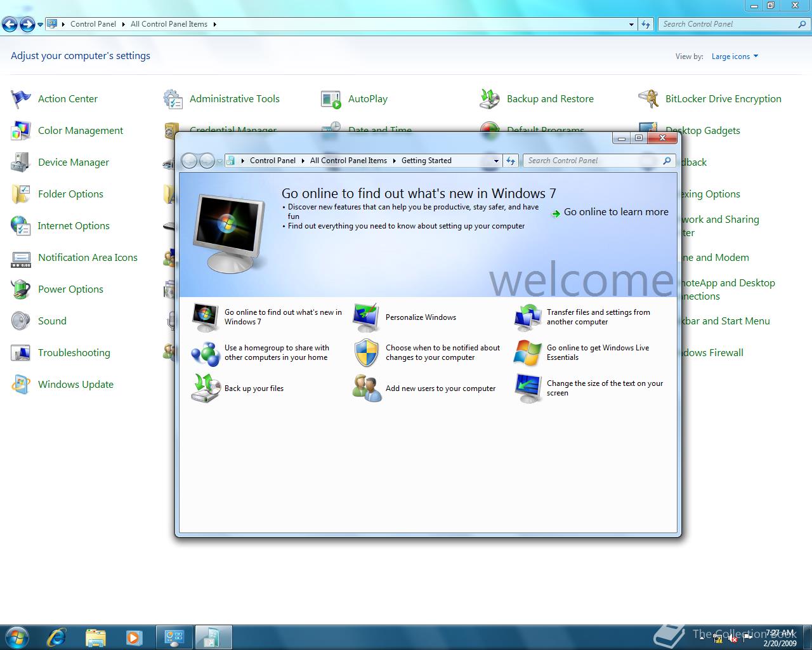Click Control Panel taskbar button
This screenshot has width=812, height=650.
tap(174, 637)
